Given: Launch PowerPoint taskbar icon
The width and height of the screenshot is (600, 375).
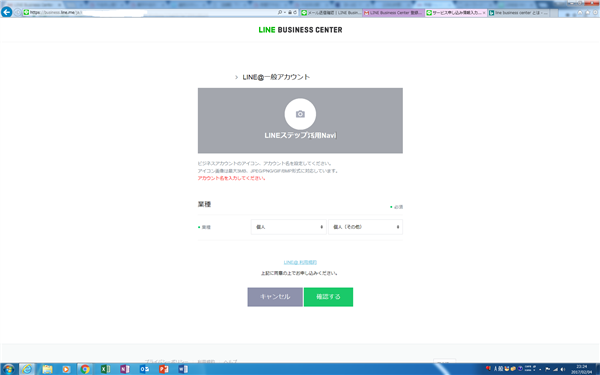Looking at the screenshot, I should point(164,369).
